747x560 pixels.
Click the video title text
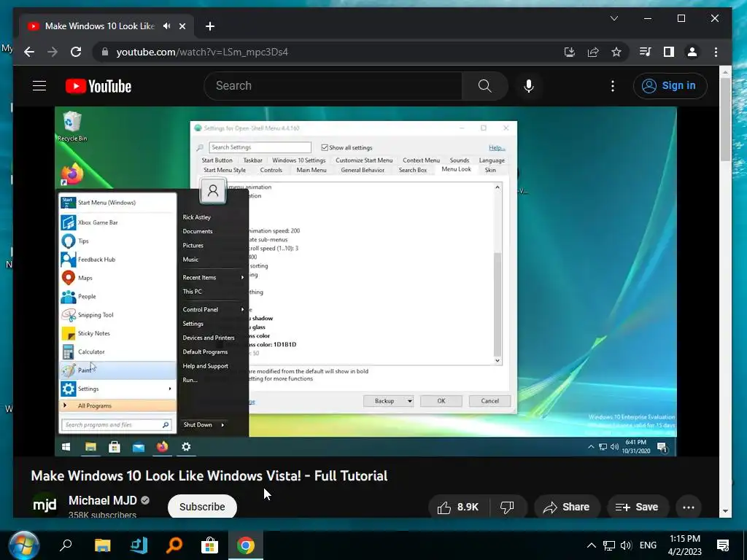(209, 475)
